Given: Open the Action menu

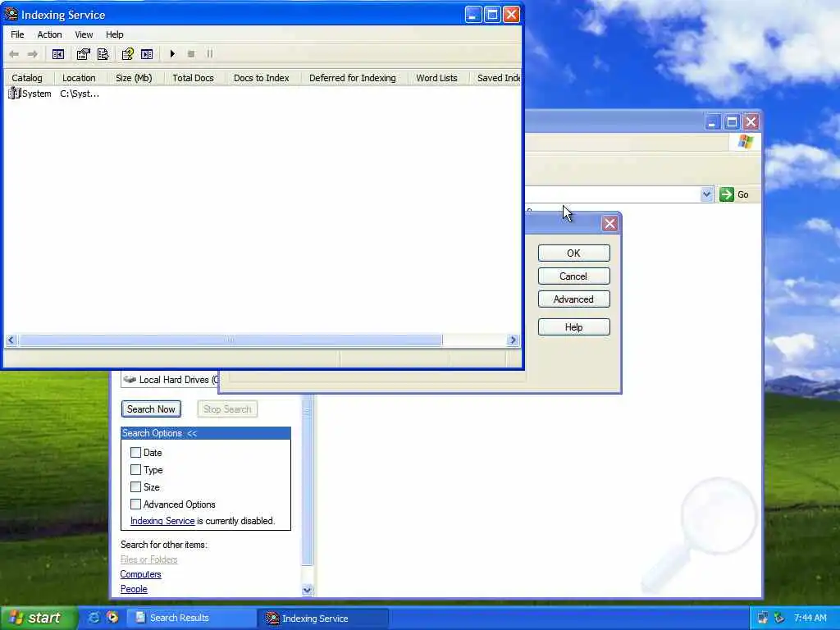Looking at the screenshot, I should [49, 34].
